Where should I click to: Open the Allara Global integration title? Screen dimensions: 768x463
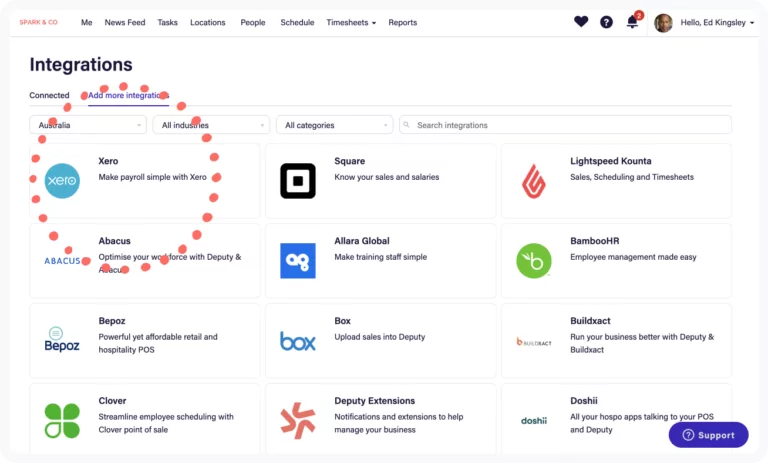coord(362,241)
